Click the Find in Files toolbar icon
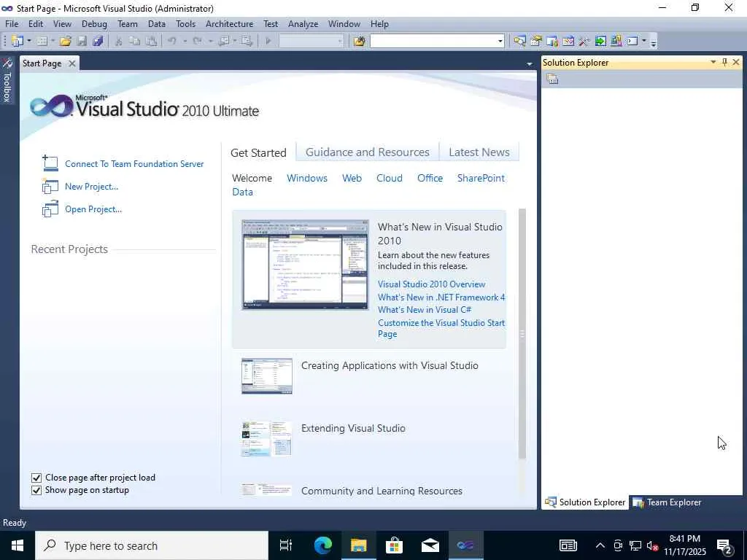This screenshot has width=747, height=560. (x=359, y=41)
